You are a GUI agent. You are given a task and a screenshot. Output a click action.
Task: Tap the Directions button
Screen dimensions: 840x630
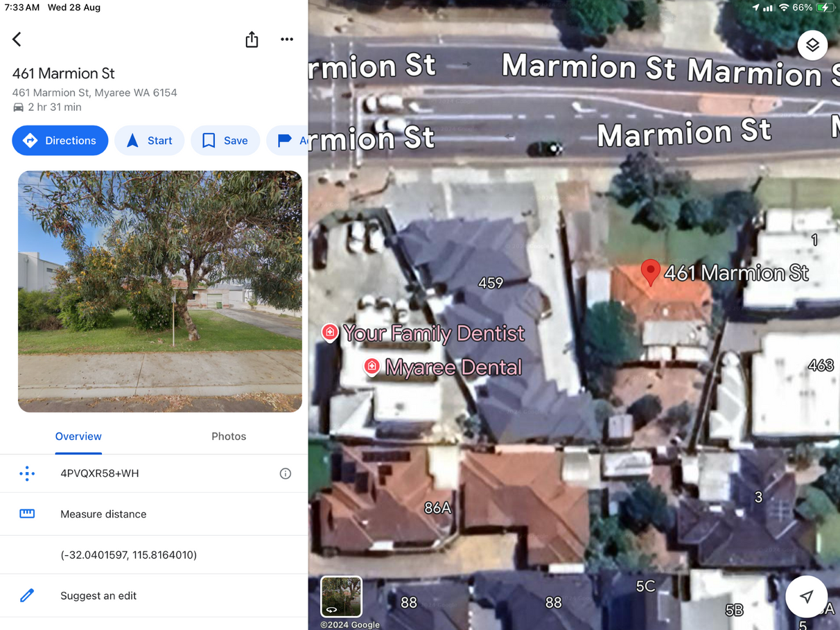point(60,141)
